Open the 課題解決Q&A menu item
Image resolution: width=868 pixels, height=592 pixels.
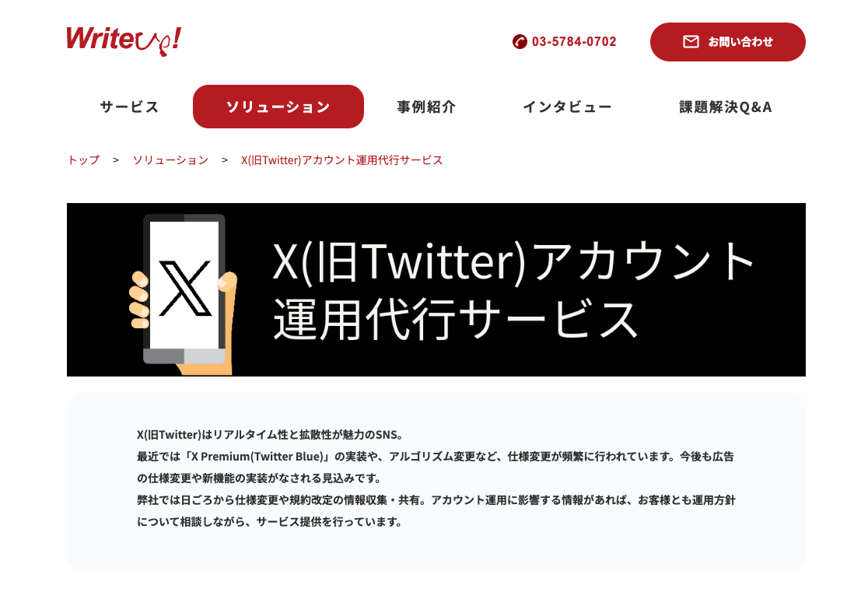pos(725,107)
